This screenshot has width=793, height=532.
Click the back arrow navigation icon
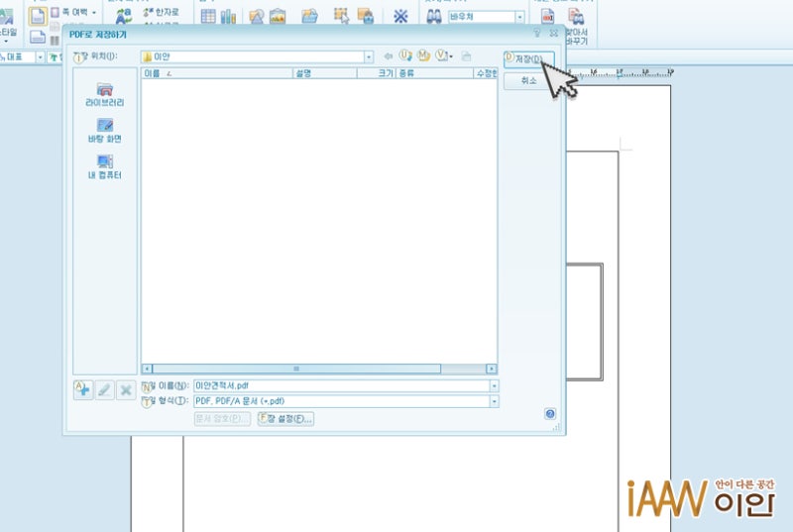[389, 56]
